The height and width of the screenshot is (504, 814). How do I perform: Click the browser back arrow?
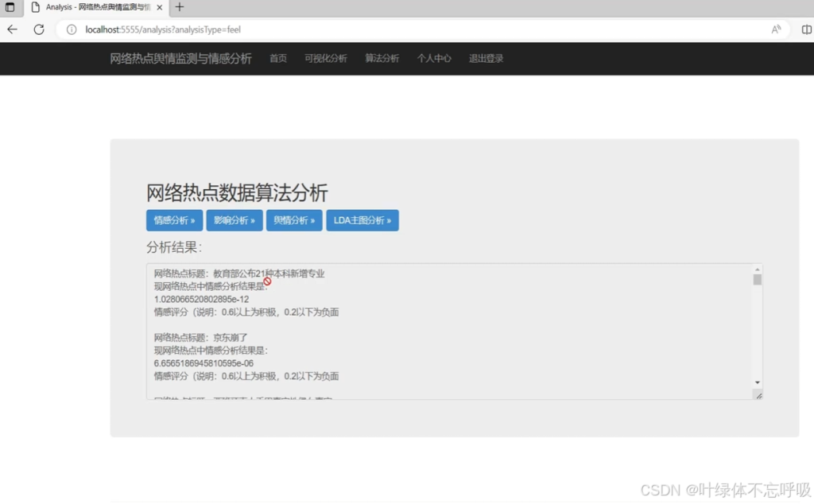tap(11, 29)
